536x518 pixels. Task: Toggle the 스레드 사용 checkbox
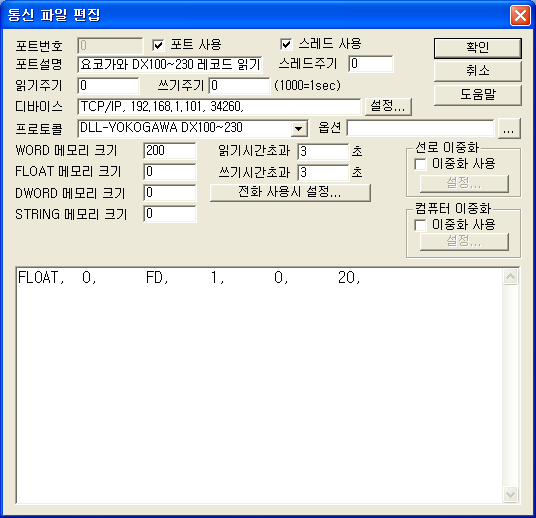(286, 44)
